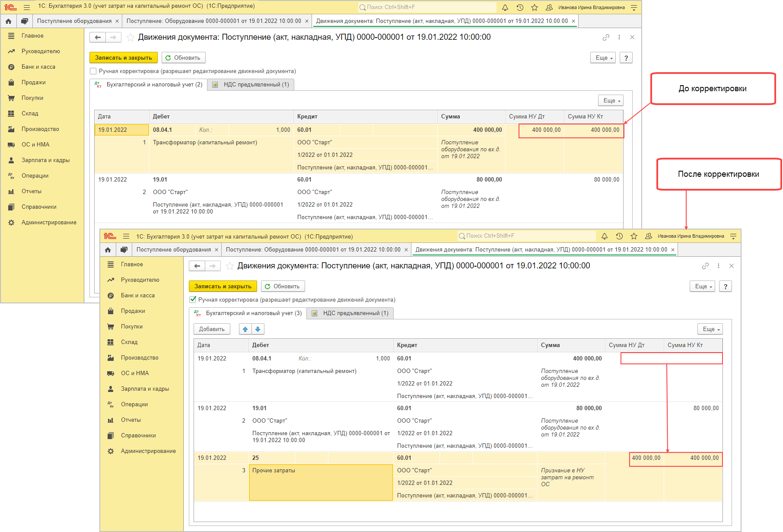
Task: Go back with the left arrow in back window
Action: click(98, 38)
